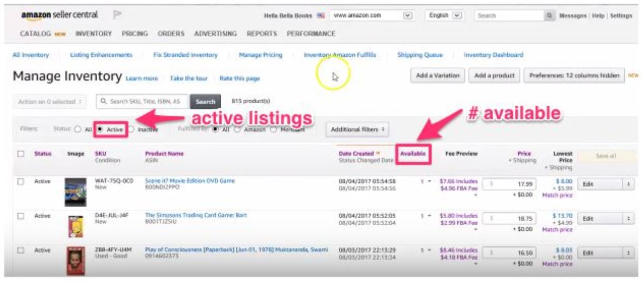Sort by SKU column header
The image size is (644, 285).
100,153
